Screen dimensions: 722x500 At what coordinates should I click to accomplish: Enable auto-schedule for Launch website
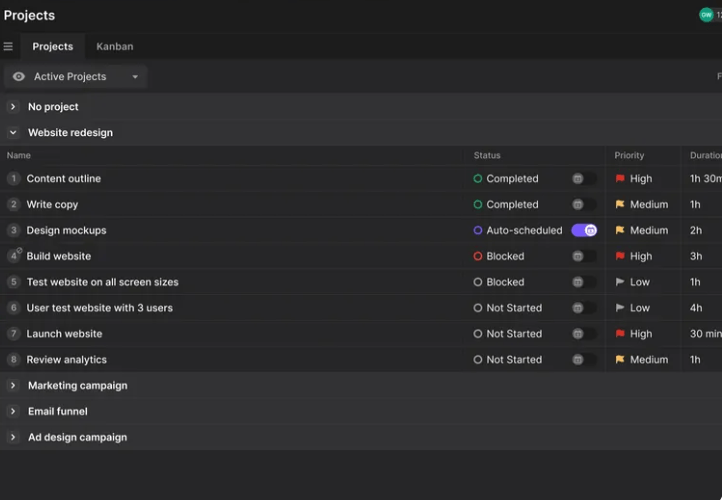[584, 334]
